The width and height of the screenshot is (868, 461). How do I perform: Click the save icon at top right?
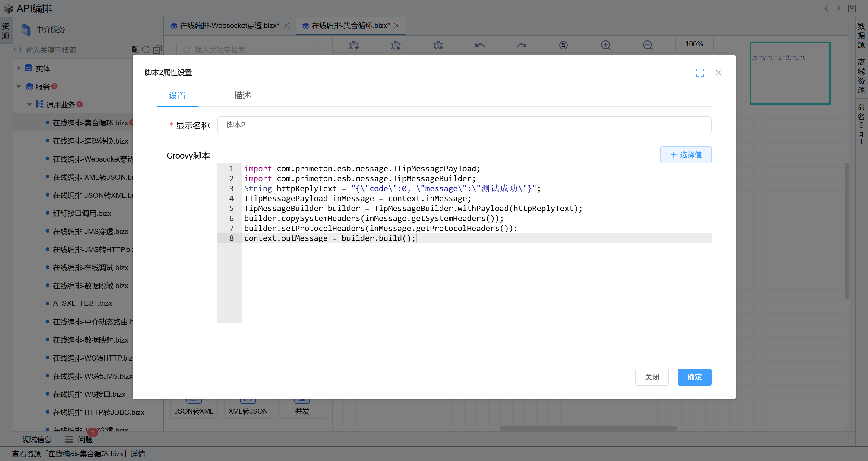click(852, 8)
